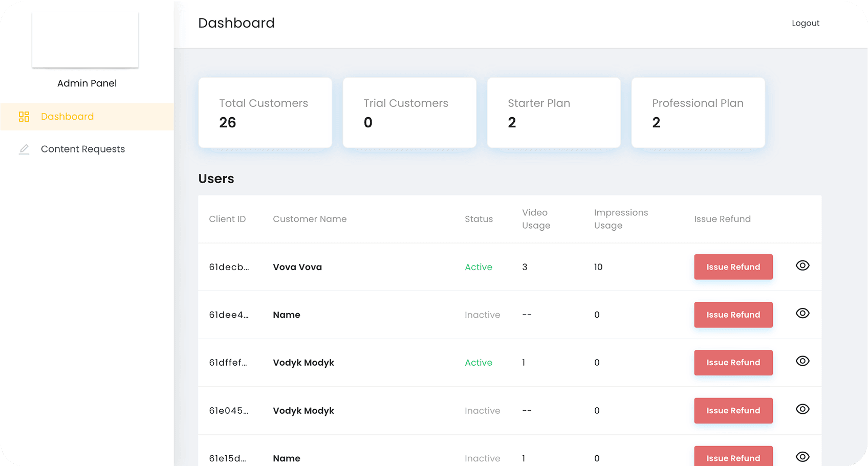This screenshot has width=868, height=466.
Task: Issue Refund for client 61e15d
Action: coord(733,457)
